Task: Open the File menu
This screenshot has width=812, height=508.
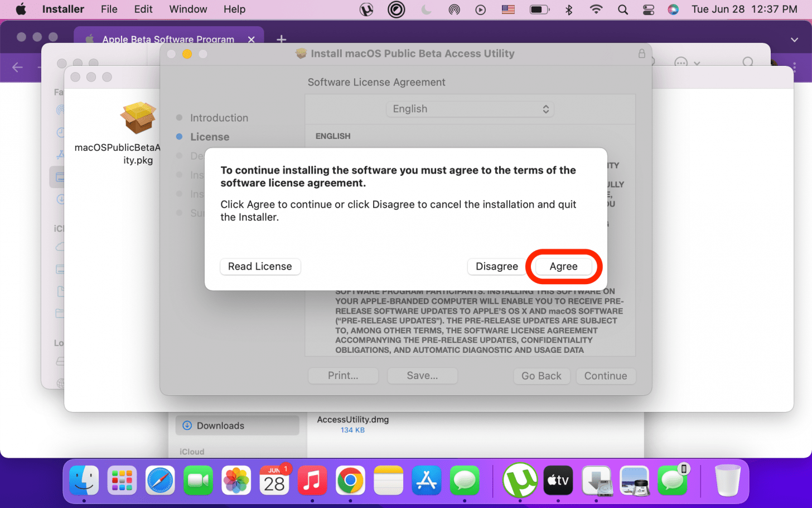Action: 109,9
